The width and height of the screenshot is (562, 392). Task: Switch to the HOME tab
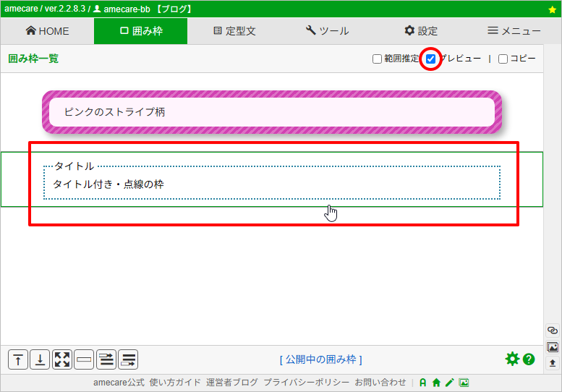(47, 31)
